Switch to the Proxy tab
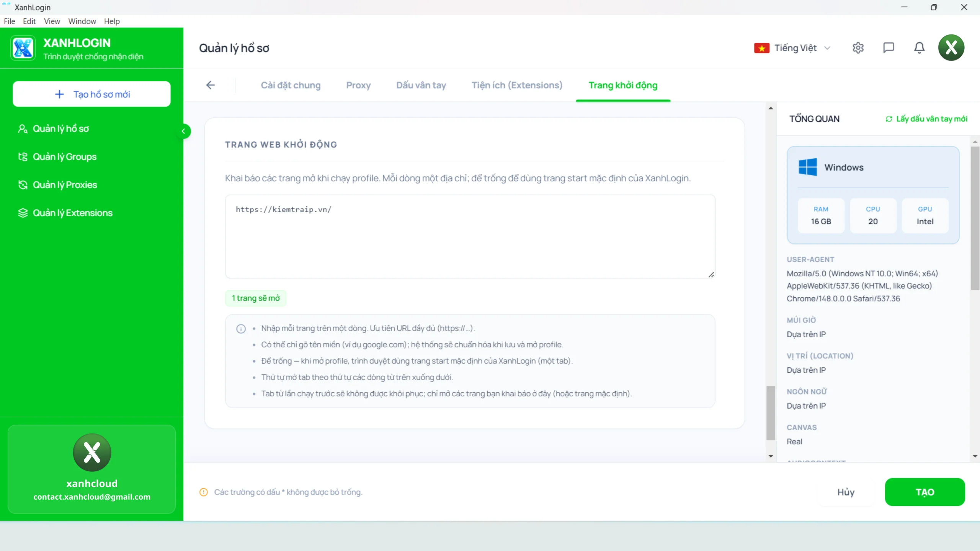This screenshot has width=980, height=551. 358,85
